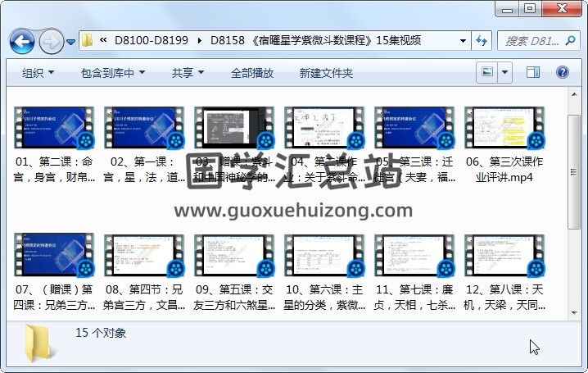Click file name text 10、第六课：主星的分类
This screenshot has width=588, height=373.
pos(324,298)
